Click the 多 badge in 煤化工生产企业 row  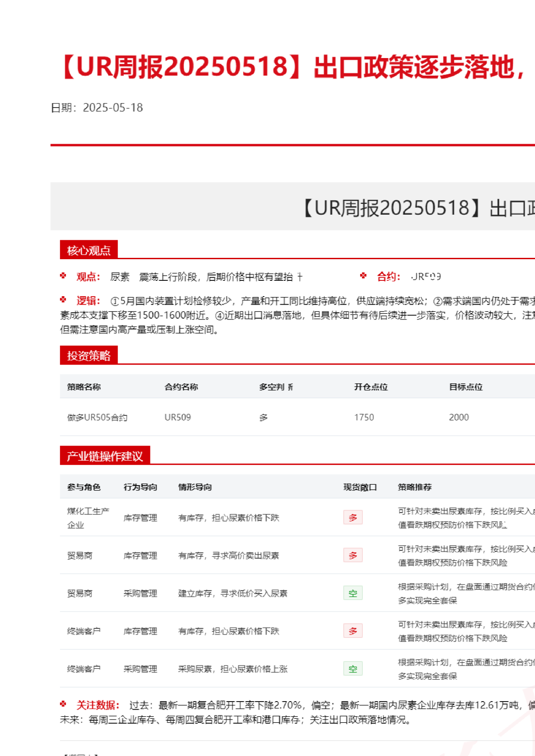353,517
